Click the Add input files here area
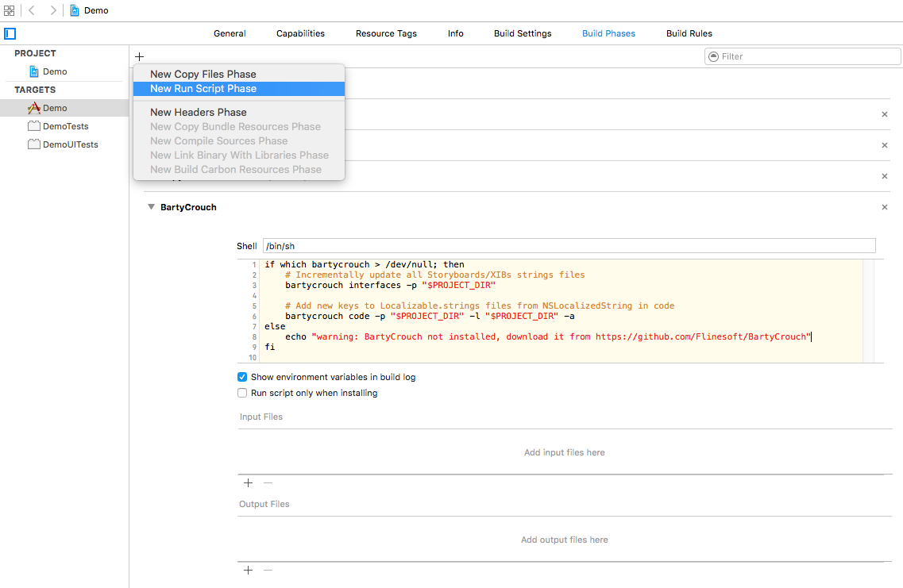 [565, 452]
